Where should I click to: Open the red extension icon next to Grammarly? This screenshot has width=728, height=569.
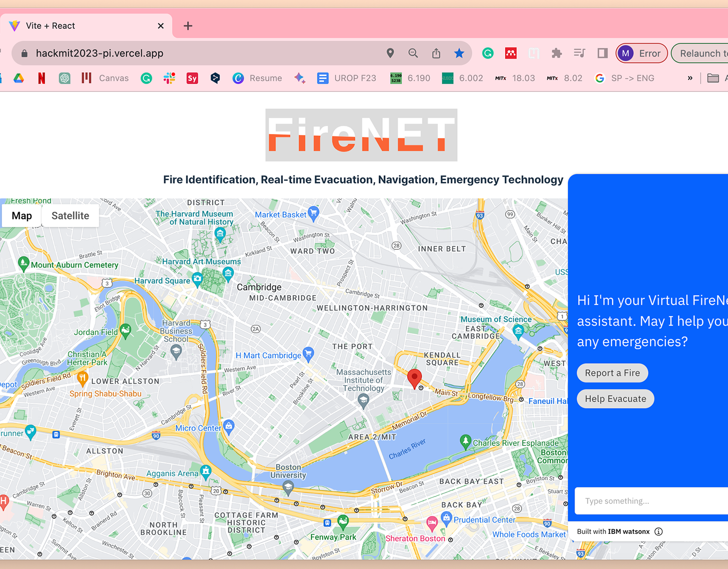[511, 53]
